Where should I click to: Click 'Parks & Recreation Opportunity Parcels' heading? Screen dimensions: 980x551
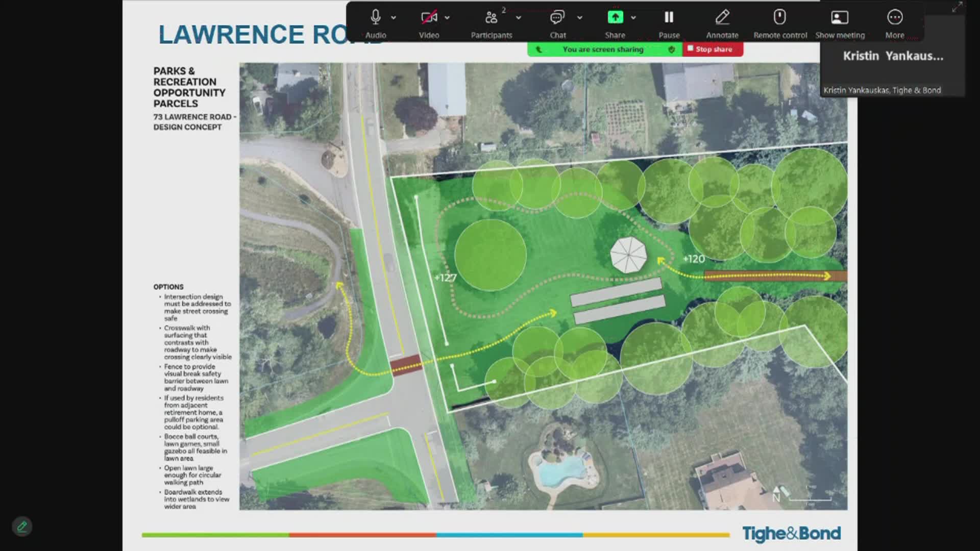coord(189,87)
